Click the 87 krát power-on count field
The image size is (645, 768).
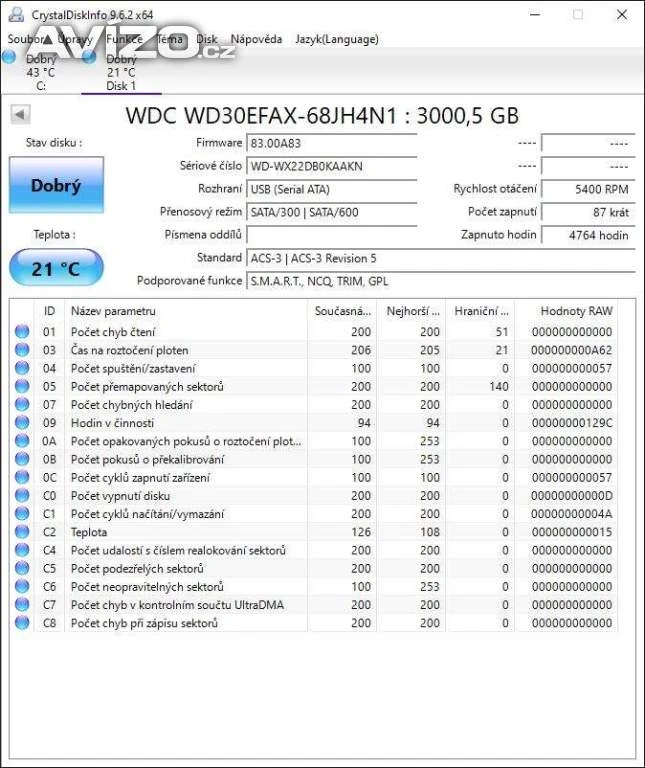point(588,213)
